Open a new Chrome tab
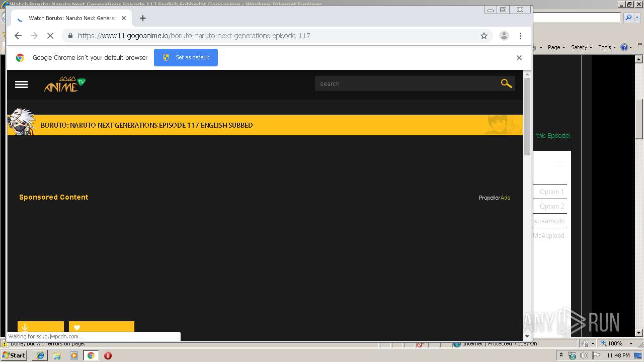Image resolution: width=644 pixels, height=362 pixels. point(143,18)
